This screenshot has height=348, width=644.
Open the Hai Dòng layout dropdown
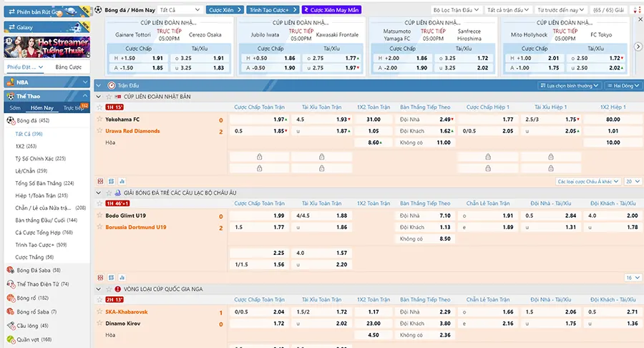click(x=623, y=85)
